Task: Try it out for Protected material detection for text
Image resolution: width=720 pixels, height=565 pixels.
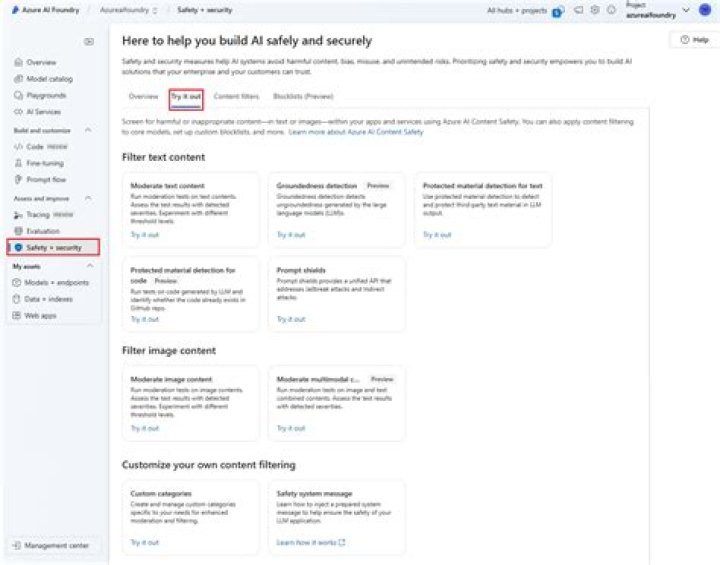Action: click(x=437, y=235)
